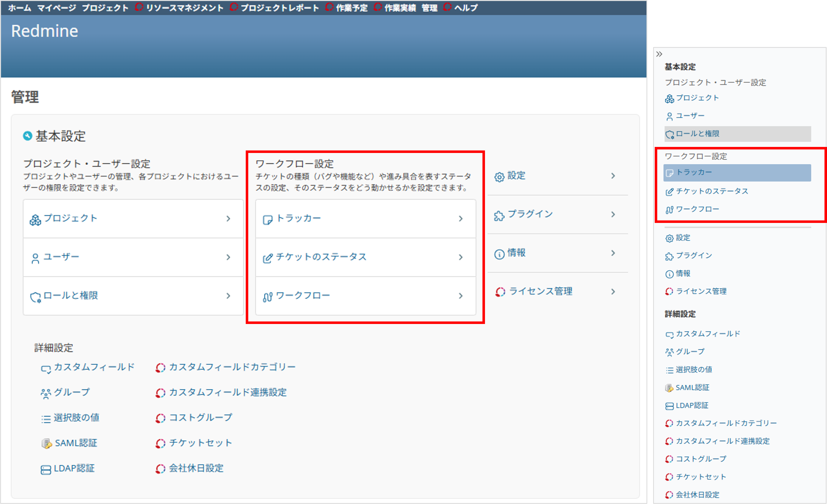Open 会社休日設定 link in main panel
This screenshot has height=504, width=827.
click(x=196, y=468)
